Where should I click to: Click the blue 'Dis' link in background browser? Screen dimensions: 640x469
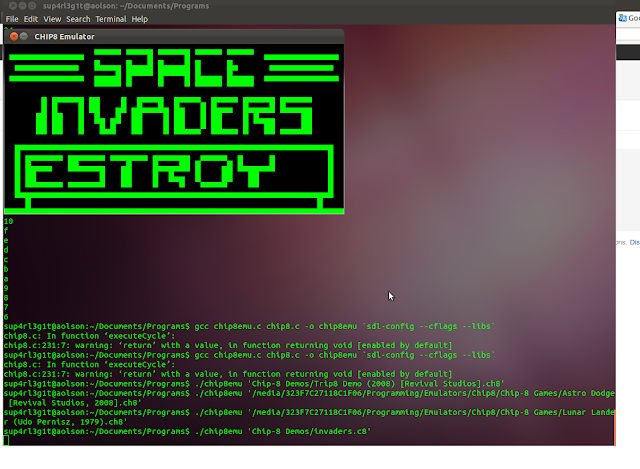click(x=635, y=242)
